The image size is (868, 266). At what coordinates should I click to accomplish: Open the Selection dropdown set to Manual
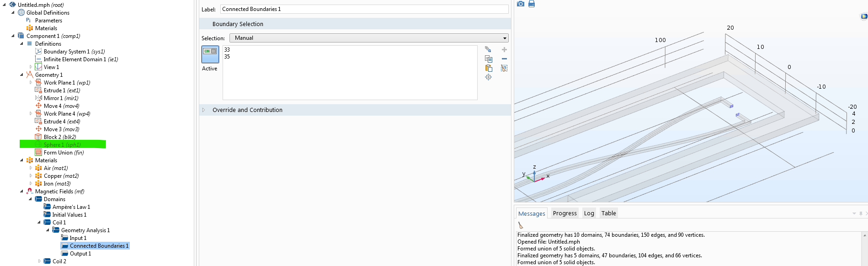(368, 38)
